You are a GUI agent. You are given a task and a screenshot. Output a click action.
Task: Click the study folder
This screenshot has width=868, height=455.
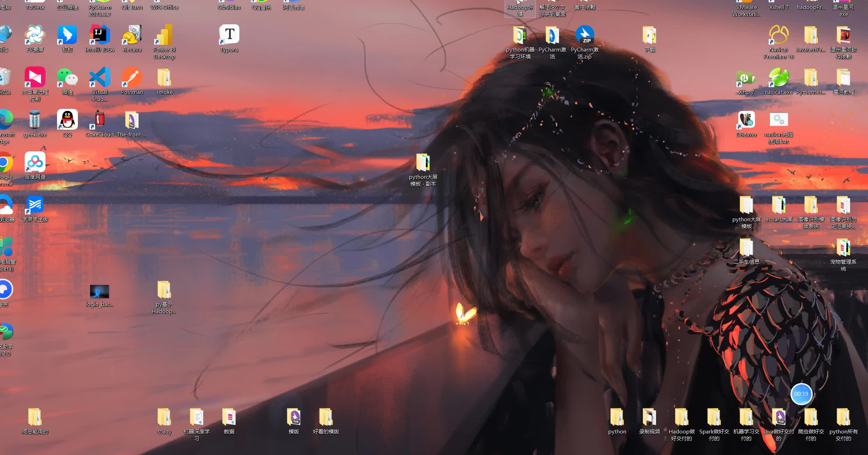(x=164, y=417)
